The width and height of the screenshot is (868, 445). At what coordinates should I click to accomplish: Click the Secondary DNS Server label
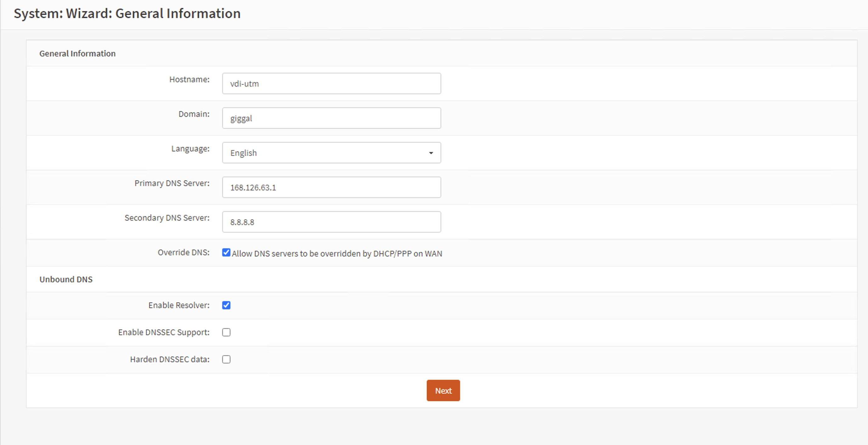click(x=167, y=218)
